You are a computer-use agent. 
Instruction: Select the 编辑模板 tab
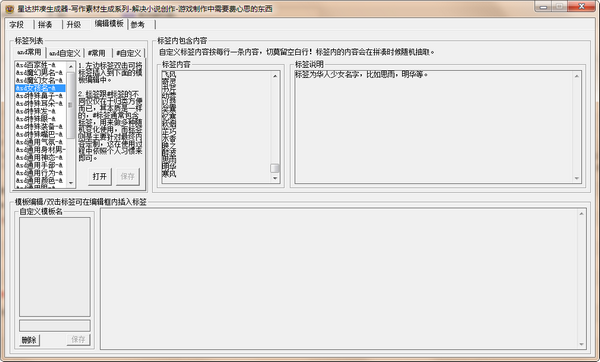[109, 24]
